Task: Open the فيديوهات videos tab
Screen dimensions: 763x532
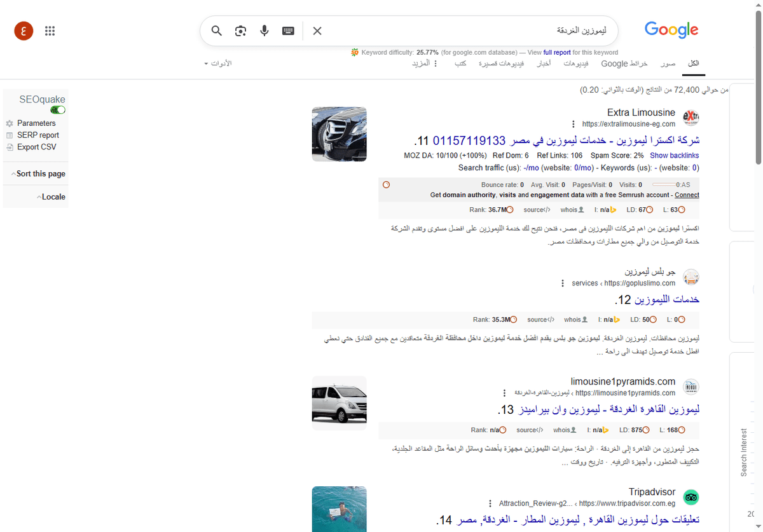Action: (575, 64)
